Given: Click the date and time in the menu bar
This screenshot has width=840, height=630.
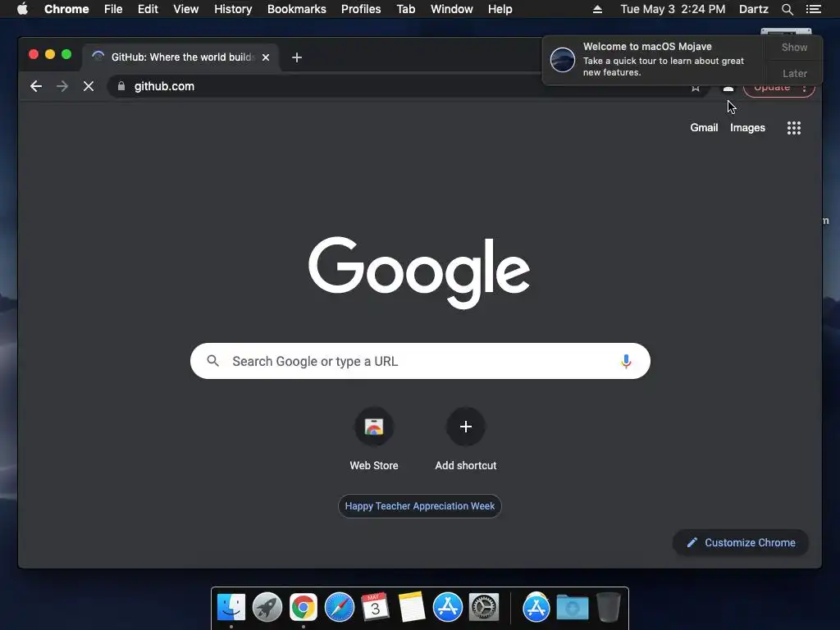Looking at the screenshot, I should [x=673, y=9].
